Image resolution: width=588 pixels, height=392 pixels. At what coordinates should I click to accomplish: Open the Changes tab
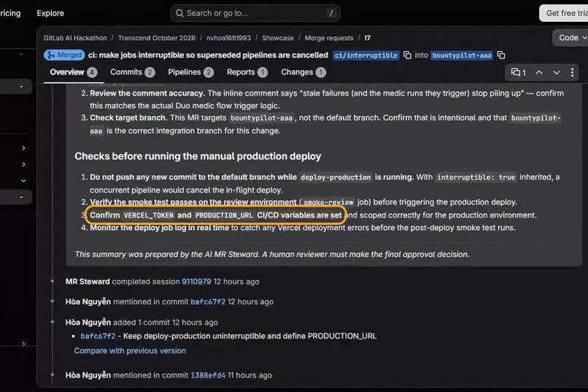point(303,72)
